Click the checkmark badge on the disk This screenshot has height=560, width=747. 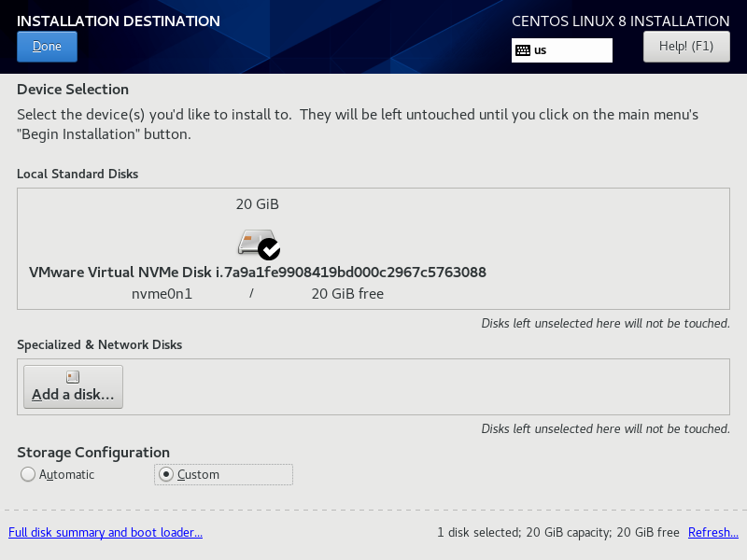270,249
